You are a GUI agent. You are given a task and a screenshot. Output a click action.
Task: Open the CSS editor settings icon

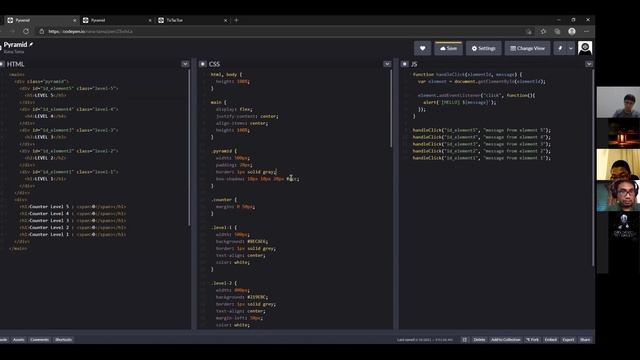203,64
